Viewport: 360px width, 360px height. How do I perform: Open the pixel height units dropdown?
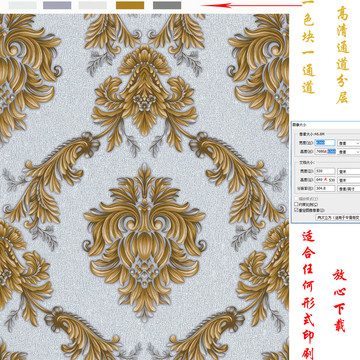pyautogui.click(x=349, y=152)
